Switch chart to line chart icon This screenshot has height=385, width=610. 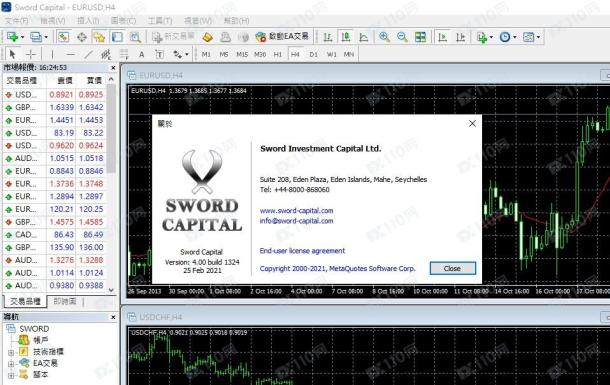point(363,37)
